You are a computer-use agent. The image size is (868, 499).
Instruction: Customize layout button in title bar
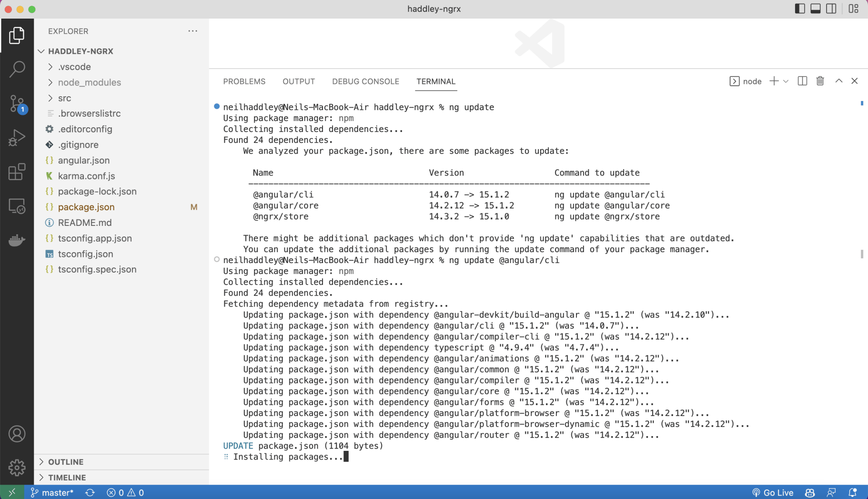point(853,9)
